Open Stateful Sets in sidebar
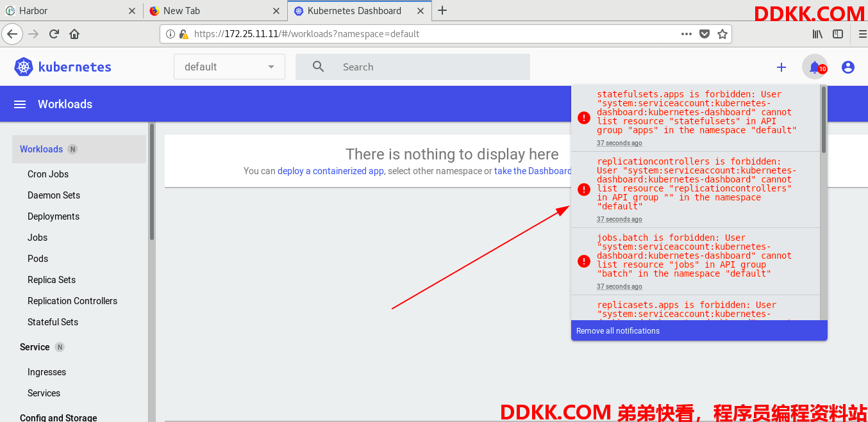 (x=53, y=322)
